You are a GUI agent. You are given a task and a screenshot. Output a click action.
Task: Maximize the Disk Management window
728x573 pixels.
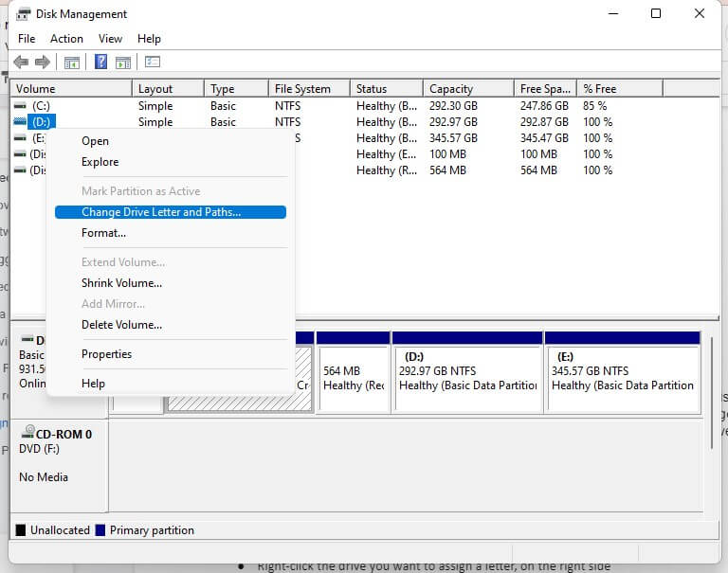(x=656, y=13)
